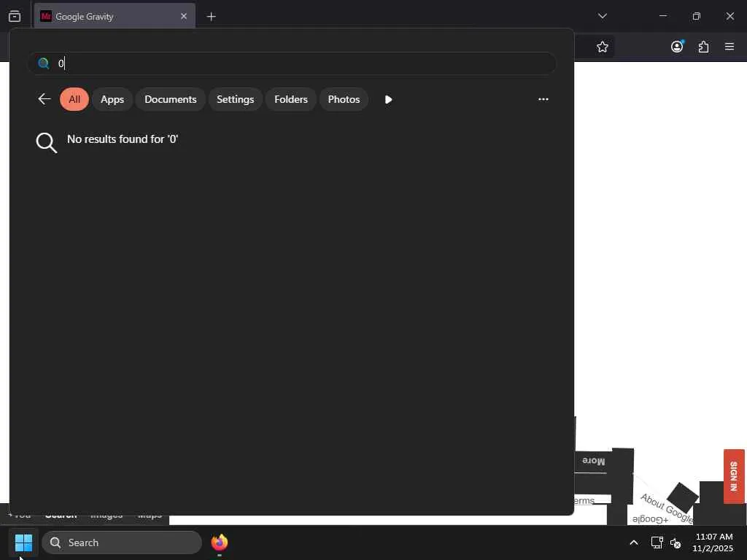Click 'No results found for 0' text
The height and width of the screenshot is (560, 747).
coord(123,139)
